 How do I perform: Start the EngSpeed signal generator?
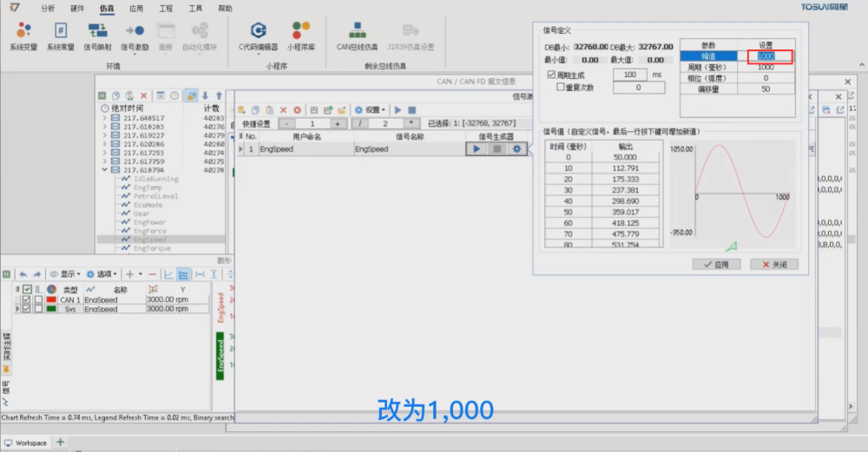(477, 149)
